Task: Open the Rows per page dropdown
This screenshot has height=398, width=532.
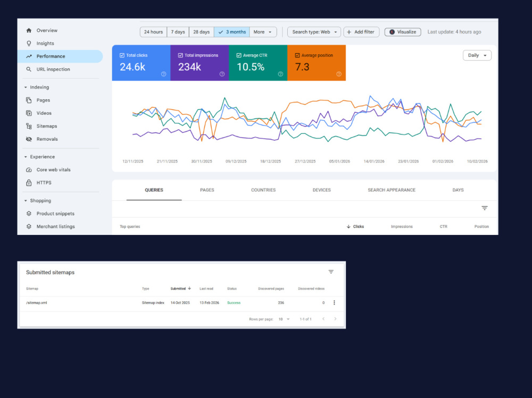Action: [284, 319]
